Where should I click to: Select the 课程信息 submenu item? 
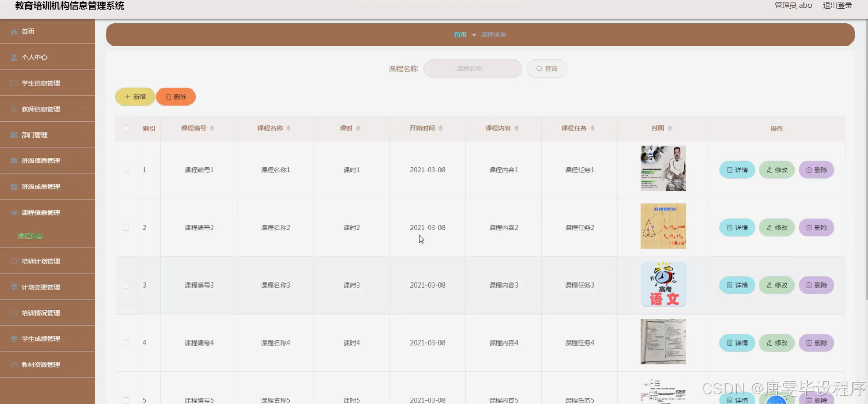[x=48, y=236]
